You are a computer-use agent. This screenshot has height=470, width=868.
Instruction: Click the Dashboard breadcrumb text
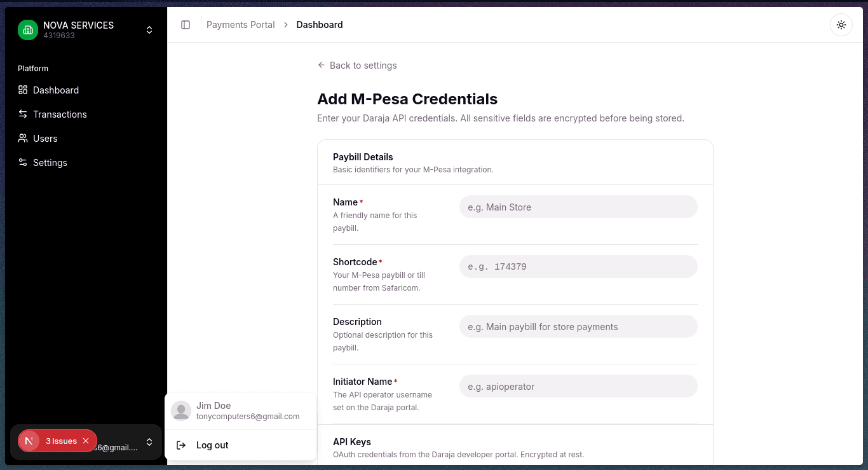[x=320, y=25]
